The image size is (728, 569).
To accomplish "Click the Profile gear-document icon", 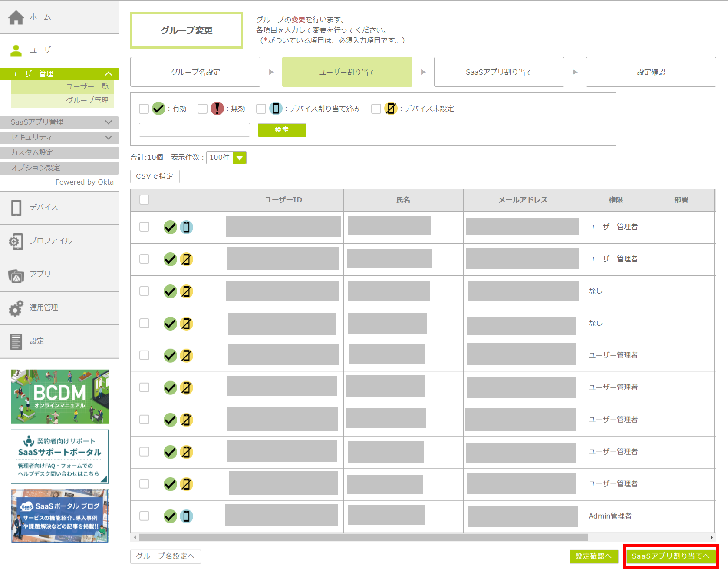I will [x=16, y=241].
